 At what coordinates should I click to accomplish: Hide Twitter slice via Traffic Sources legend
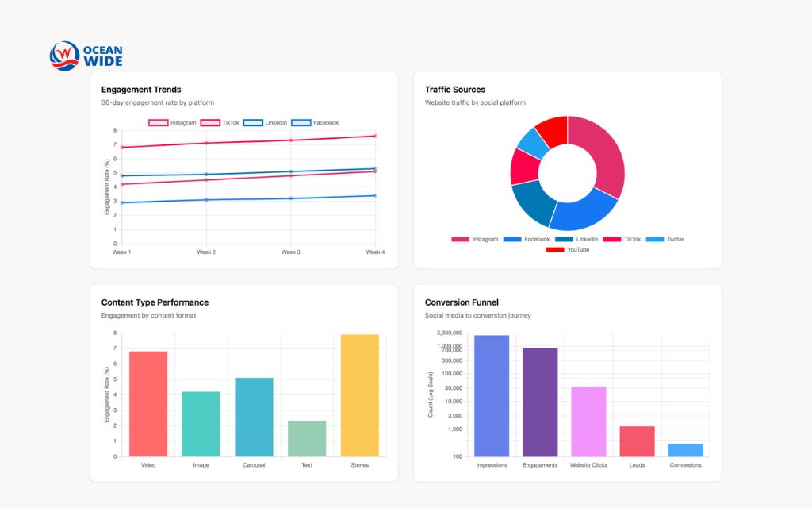[665, 240]
